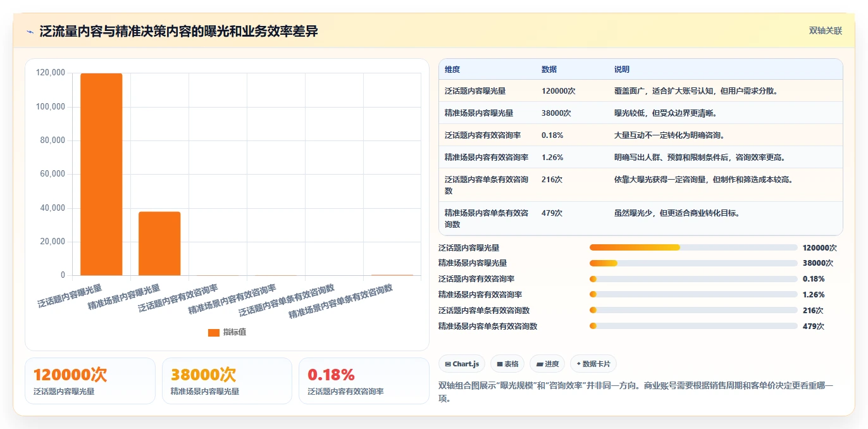Click description 虽然曝光少，但更适合商业转化目标。
This screenshot has height=429, width=868.
click(x=677, y=213)
